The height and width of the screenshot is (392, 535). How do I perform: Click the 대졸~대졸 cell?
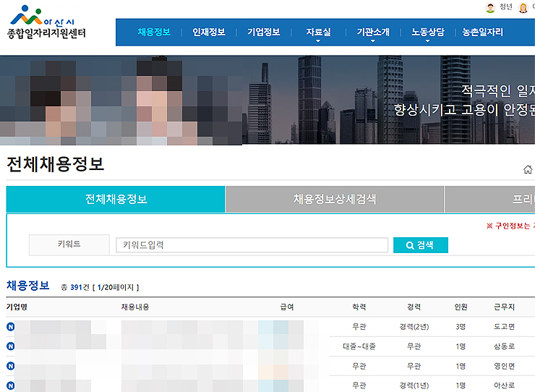359,346
